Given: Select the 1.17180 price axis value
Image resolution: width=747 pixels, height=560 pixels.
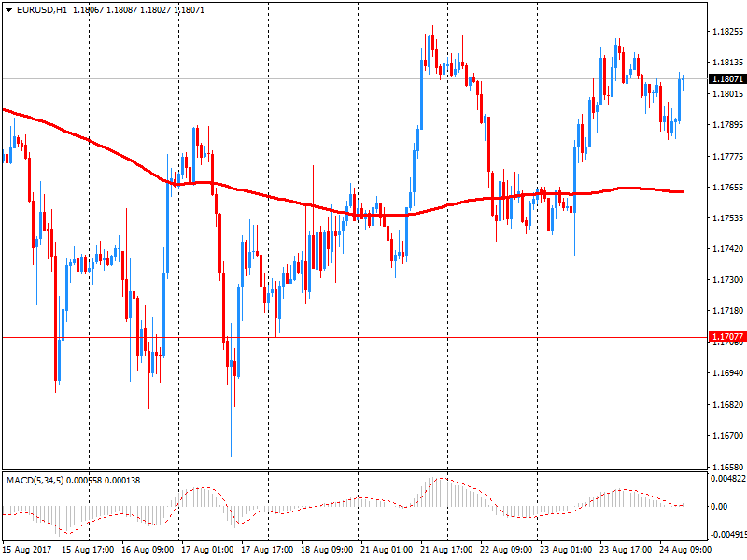Looking at the screenshot, I should 727,311.
